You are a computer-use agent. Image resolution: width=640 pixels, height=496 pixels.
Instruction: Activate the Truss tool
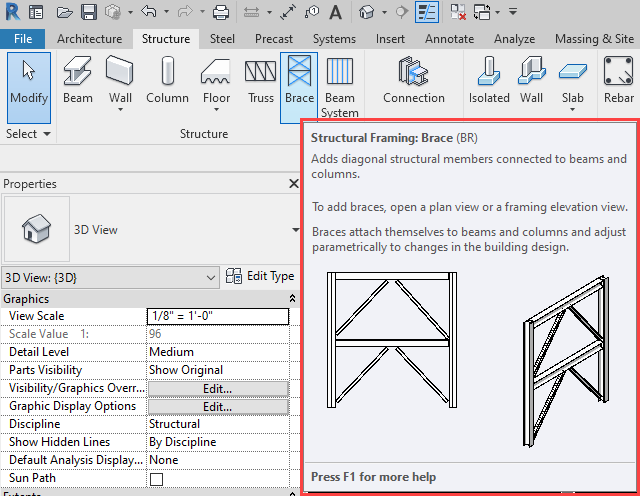(x=261, y=80)
